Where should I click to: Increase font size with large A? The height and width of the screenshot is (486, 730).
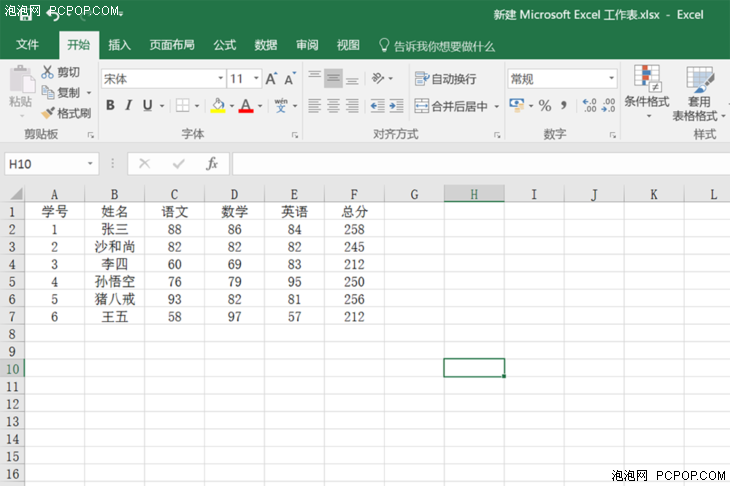(271, 79)
